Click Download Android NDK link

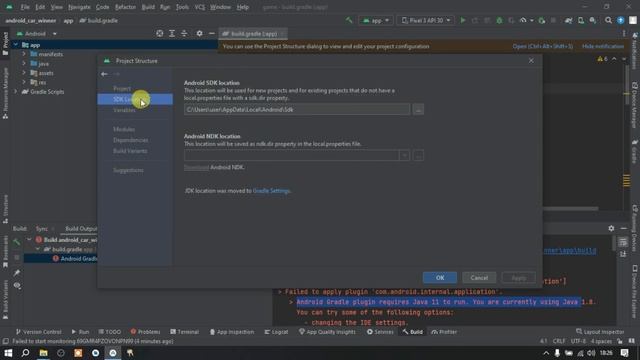click(196, 167)
